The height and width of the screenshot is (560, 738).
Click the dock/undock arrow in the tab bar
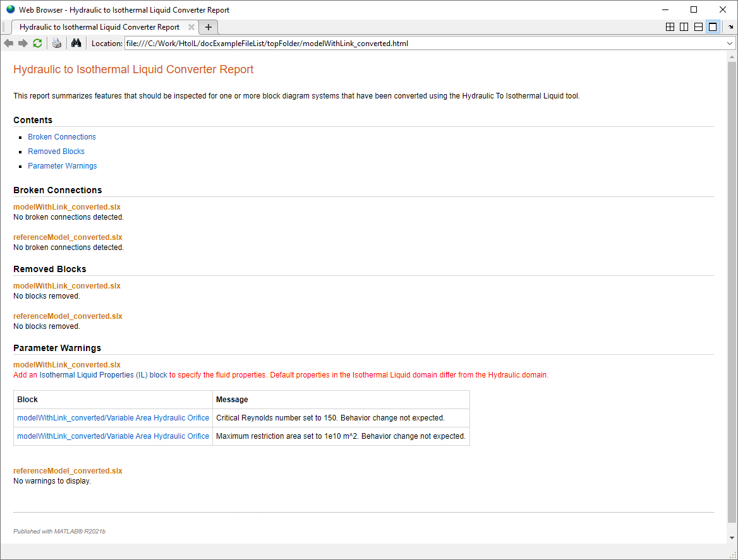730,27
